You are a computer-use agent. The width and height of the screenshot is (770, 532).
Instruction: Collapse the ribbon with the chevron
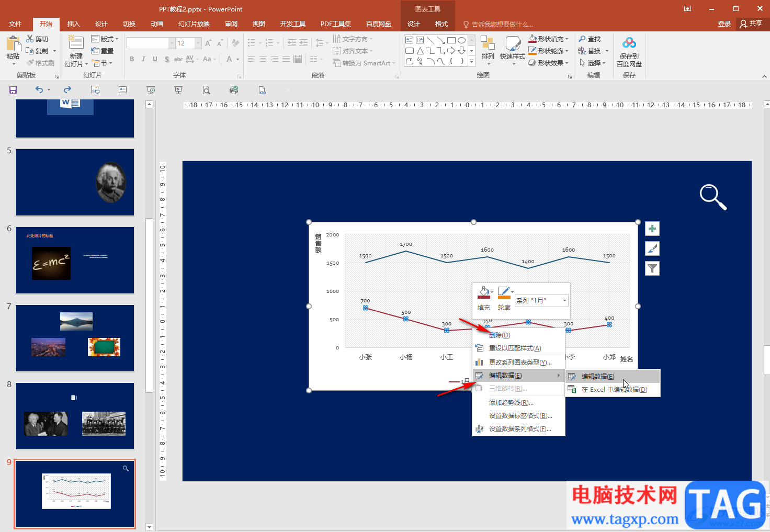pos(764,76)
